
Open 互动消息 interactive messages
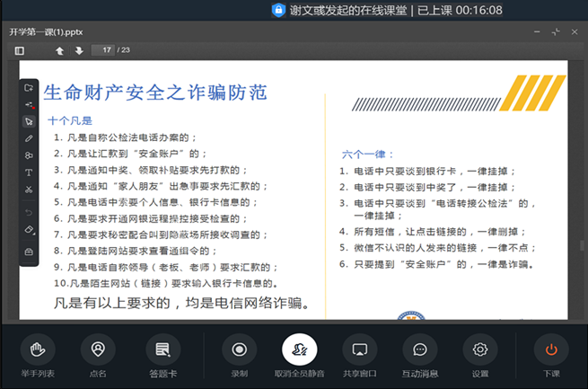click(x=420, y=356)
